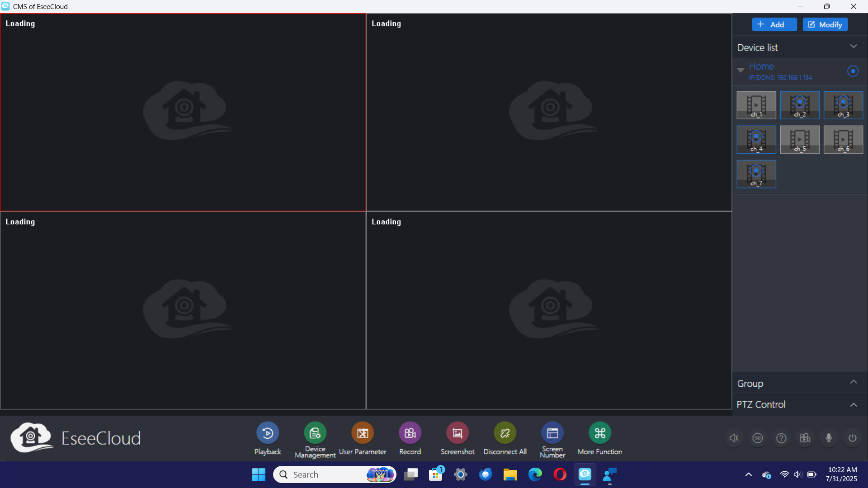Show hidden system tray icons

(749, 474)
